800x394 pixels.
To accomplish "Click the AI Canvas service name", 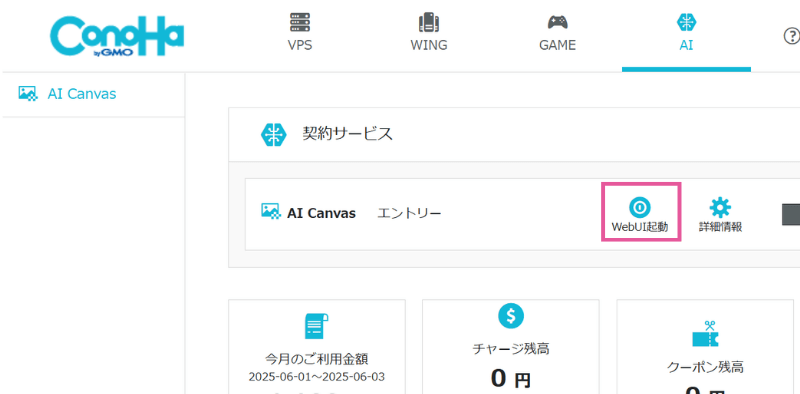I will 321,213.
